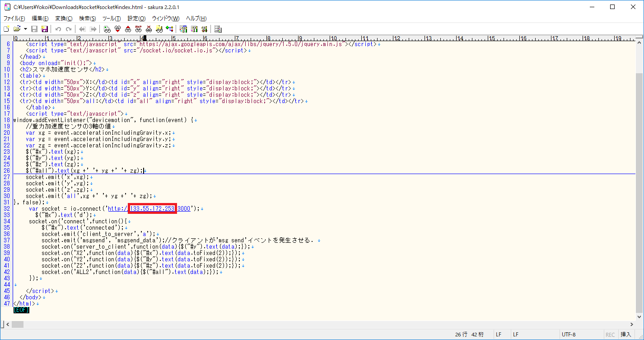Viewport: 644px width, 340px height.
Task: Expand the recent files dropdown beside Open
Action: [x=24, y=28]
